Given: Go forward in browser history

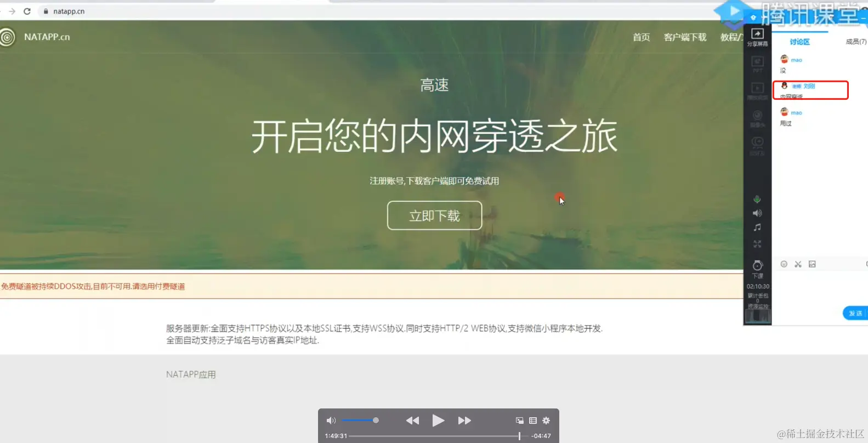Looking at the screenshot, I should pos(12,11).
